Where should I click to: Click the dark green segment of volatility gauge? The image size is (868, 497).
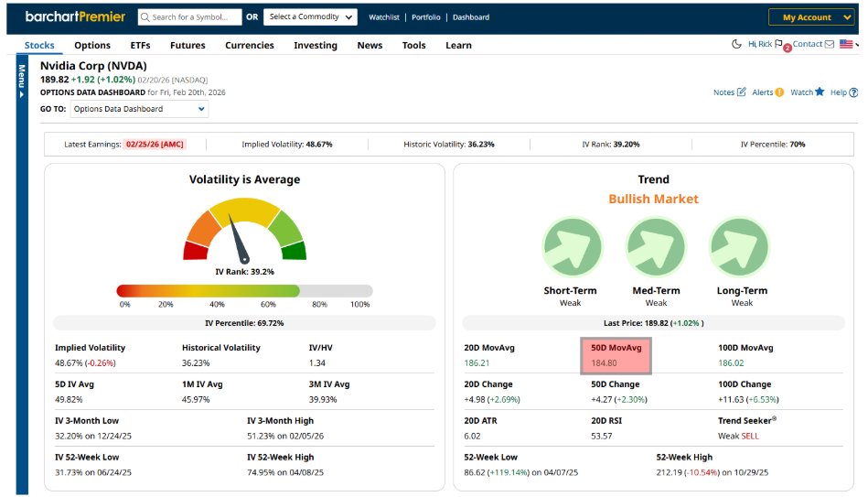(294, 251)
